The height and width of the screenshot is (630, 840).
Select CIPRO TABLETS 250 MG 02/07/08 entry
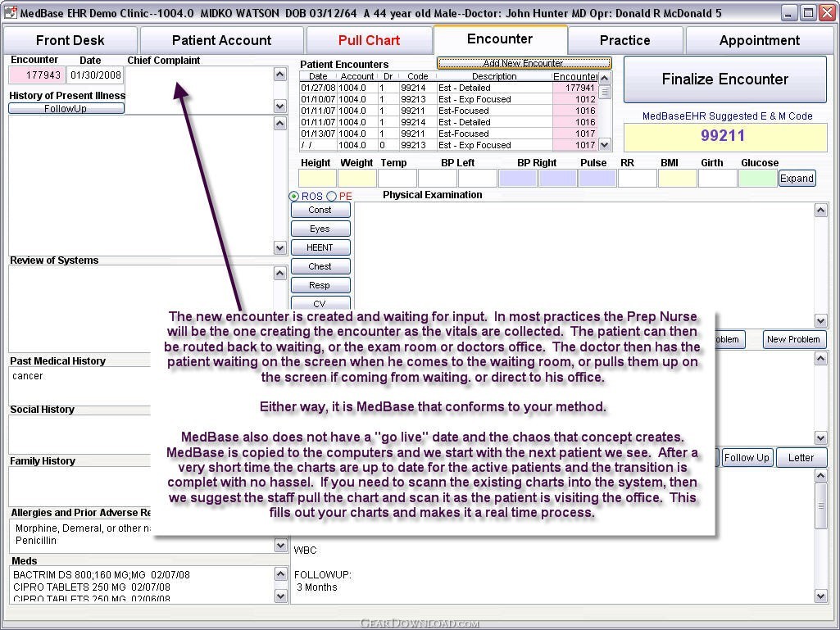click(92, 587)
